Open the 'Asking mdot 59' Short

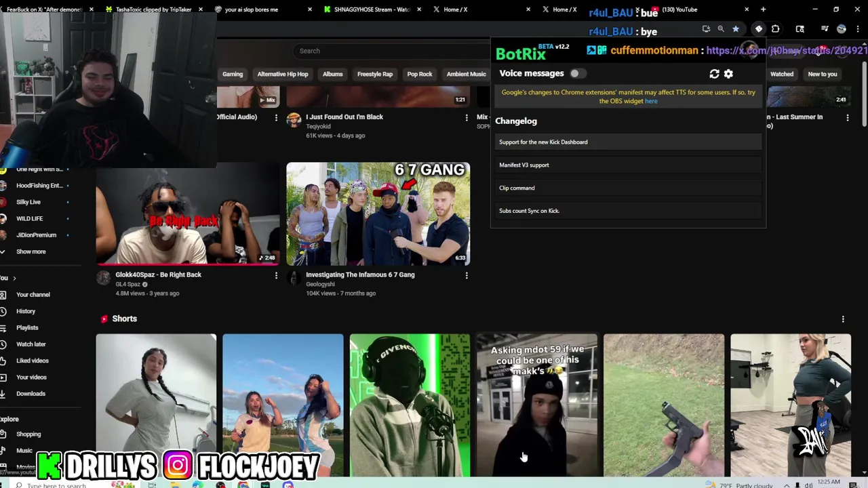point(536,405)
